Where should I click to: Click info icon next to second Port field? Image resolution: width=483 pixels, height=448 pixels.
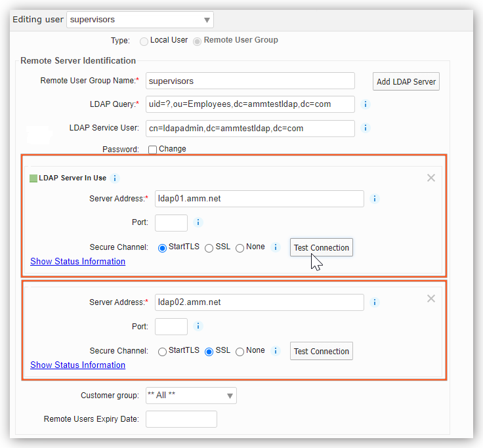(199, 326)
